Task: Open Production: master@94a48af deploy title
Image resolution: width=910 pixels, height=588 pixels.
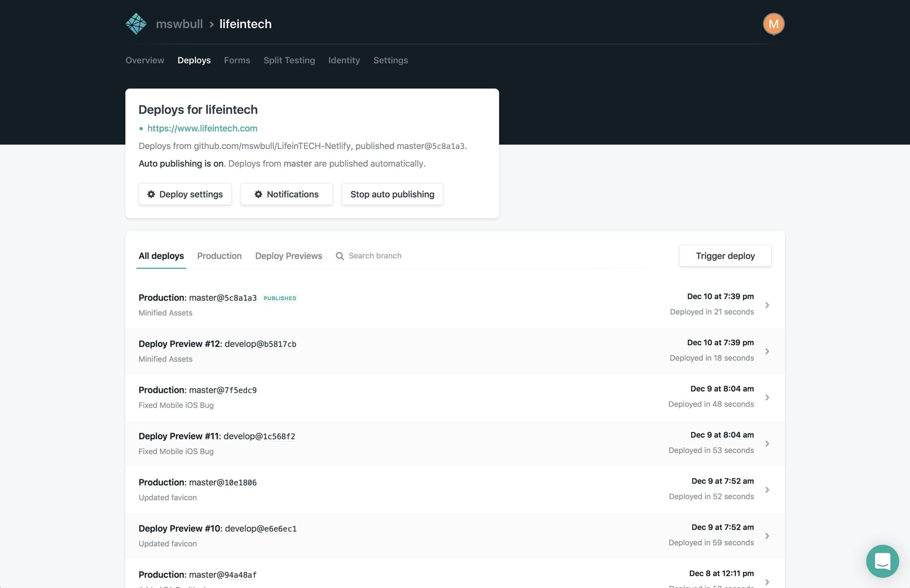Action: click(x=198, y=575)
